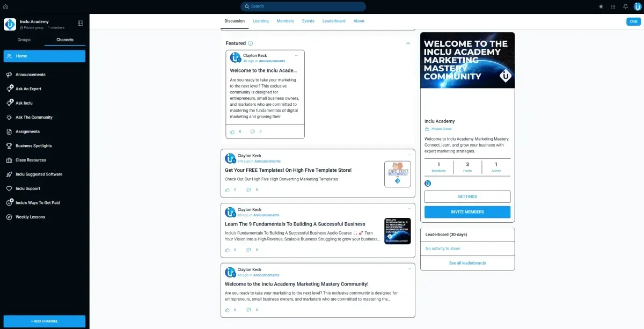Comment on the bottom Welcome community post

(248, 310)
